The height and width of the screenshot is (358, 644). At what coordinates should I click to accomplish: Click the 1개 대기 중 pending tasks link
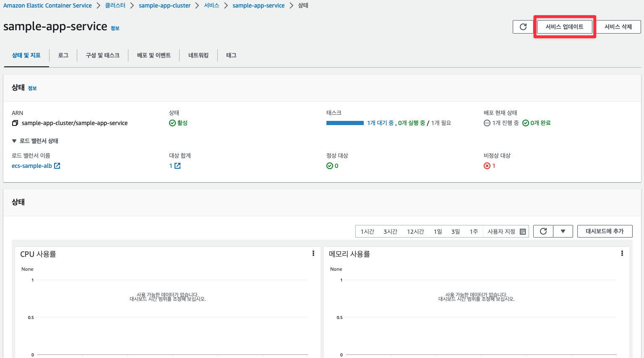[380, 123]
